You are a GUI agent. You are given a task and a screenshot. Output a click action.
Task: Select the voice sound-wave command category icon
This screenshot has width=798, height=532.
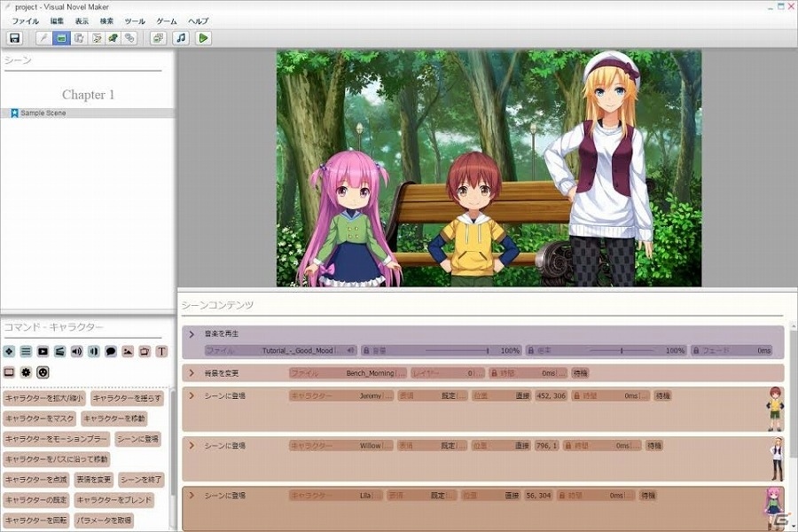94,351
